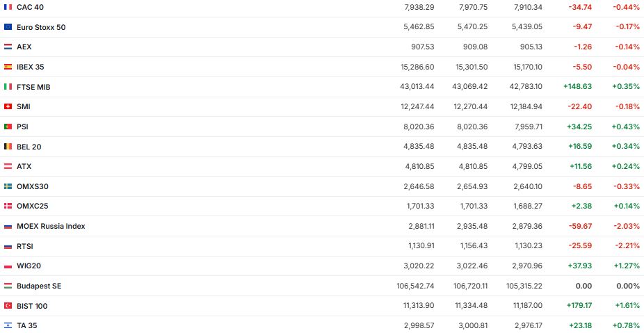Open the CAC 40 index link

(29, 7)
